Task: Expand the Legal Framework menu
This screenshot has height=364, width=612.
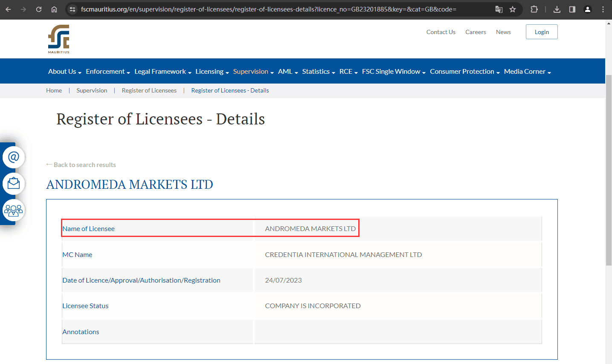Action: (x=163, y=72)
